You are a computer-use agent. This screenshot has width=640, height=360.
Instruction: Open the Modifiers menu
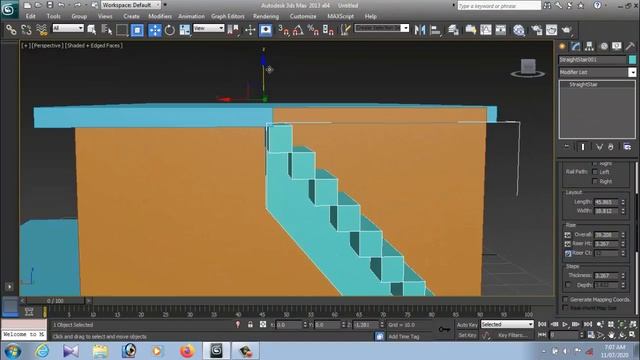[x=160, y=16]
